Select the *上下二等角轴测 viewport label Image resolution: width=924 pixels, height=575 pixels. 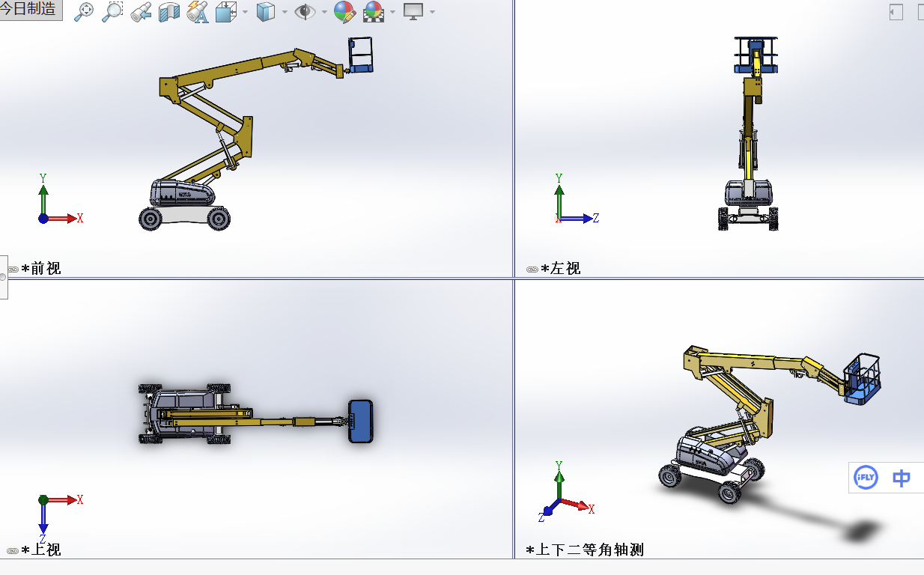point(585,550)
